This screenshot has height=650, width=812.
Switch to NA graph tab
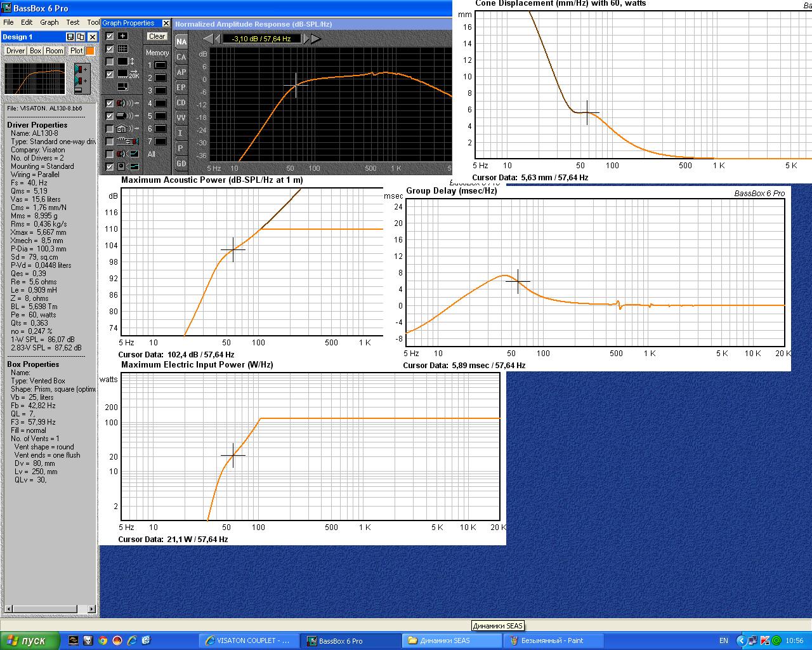[181, 42]
